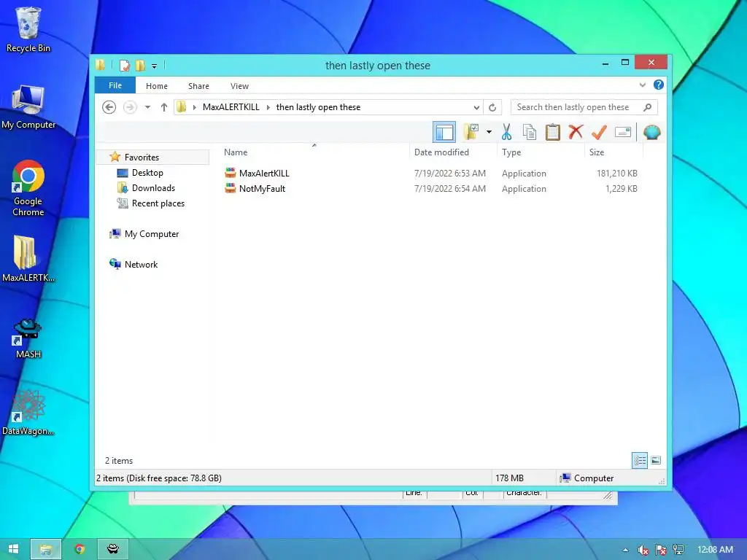
Task: Click the Copy icon in the toolbar
Action: 530,132
